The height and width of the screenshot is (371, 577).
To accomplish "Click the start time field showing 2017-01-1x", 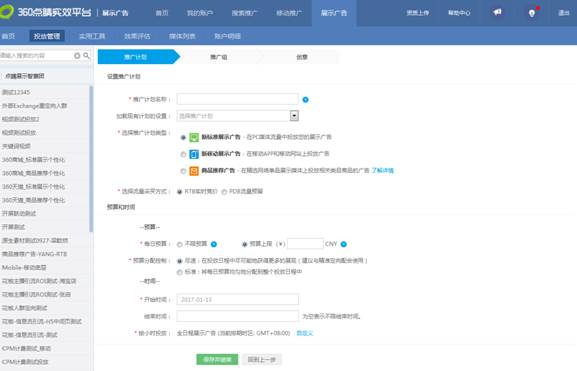I will [237, 300].
